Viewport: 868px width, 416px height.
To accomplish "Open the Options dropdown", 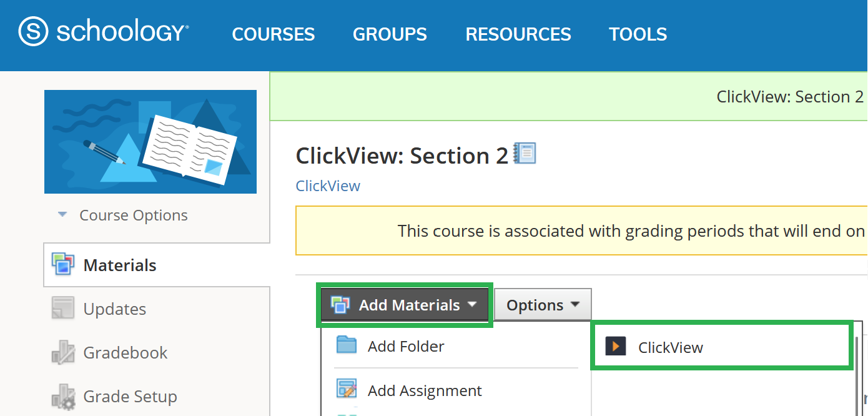I will (543, 305).
